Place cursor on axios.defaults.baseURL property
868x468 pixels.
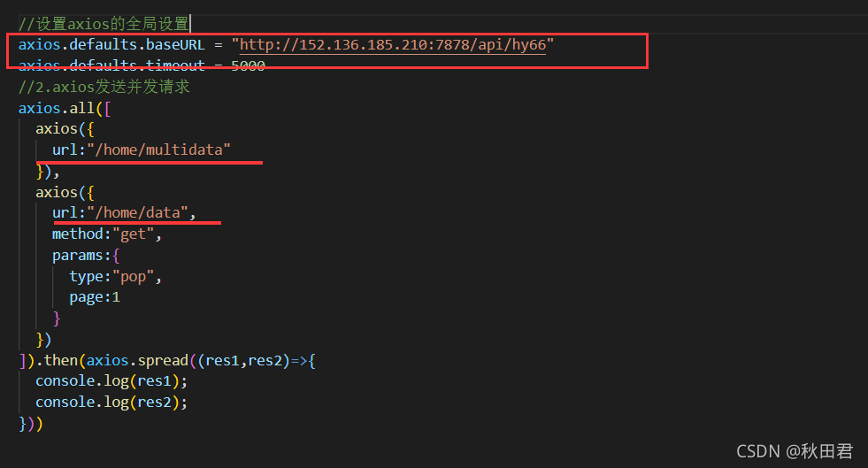tap(111, 45)
